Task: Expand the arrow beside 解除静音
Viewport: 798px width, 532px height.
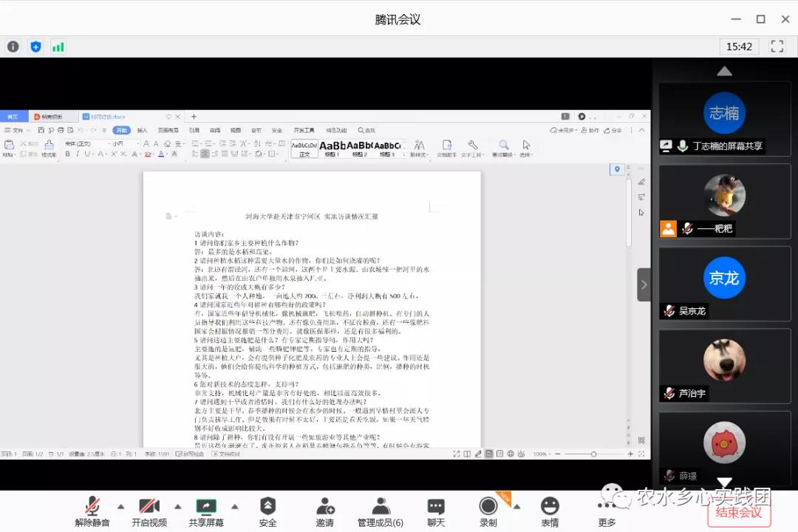Action: pyautogui.click(x=120, y=506)
